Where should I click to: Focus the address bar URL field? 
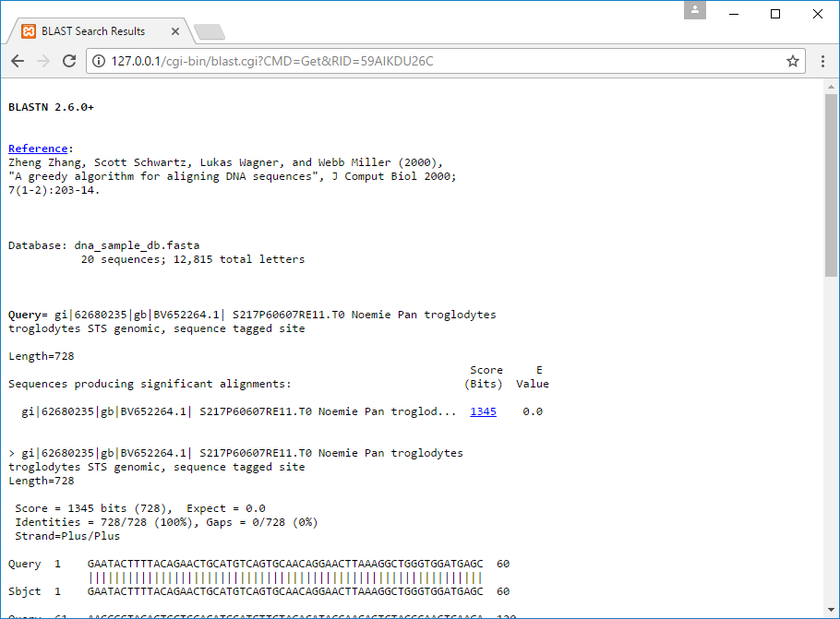(x=445, y=61)
